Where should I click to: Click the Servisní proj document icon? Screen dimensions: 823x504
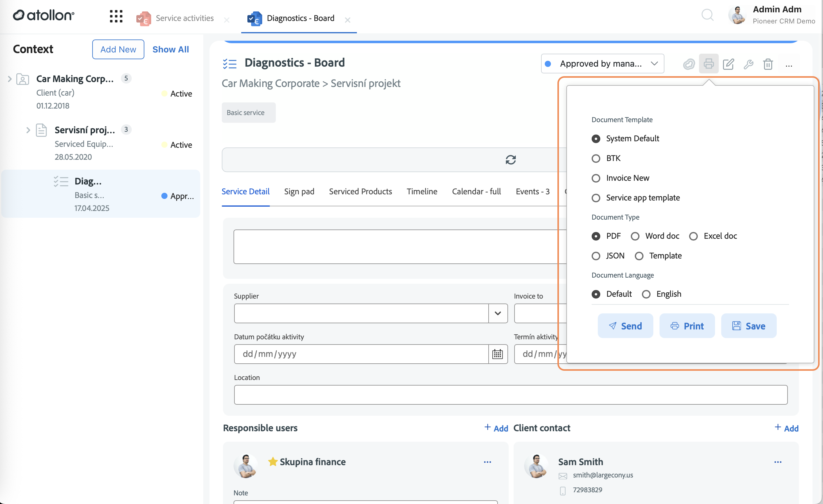41,130
